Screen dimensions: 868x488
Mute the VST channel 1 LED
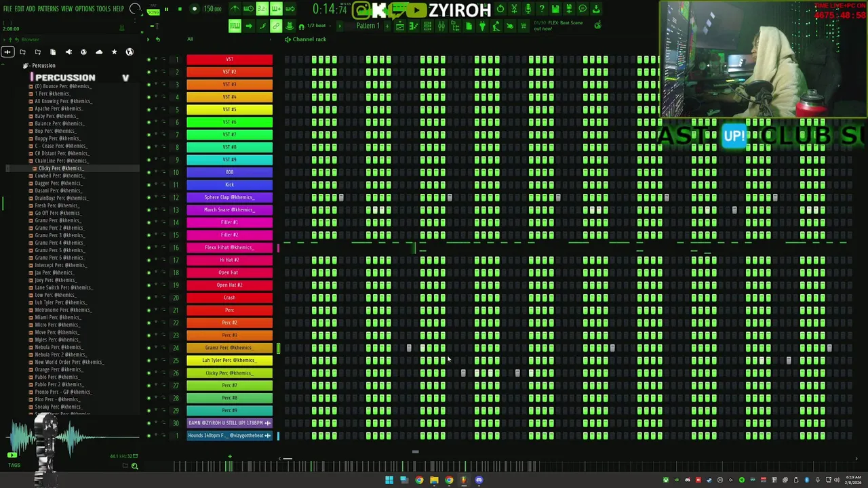pyautogui.click(x=149, y=60)
